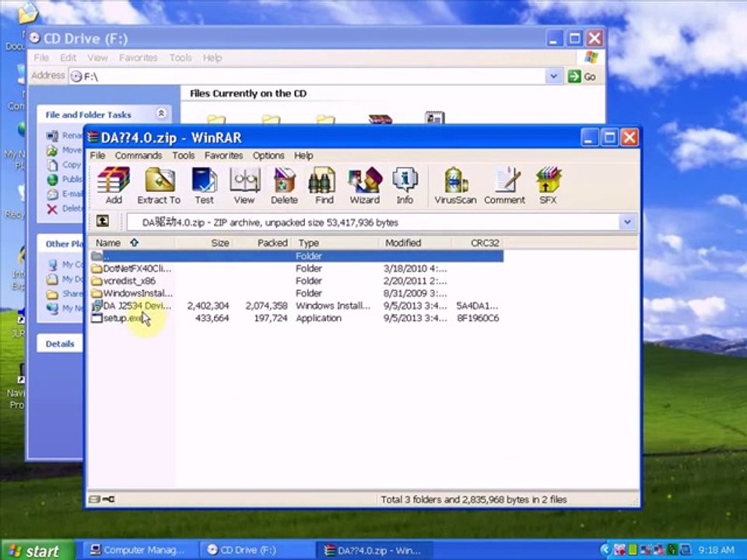Click the drive and key icon in WinRAR status bar
Screen dimensions: 747x560
(101, 499)
